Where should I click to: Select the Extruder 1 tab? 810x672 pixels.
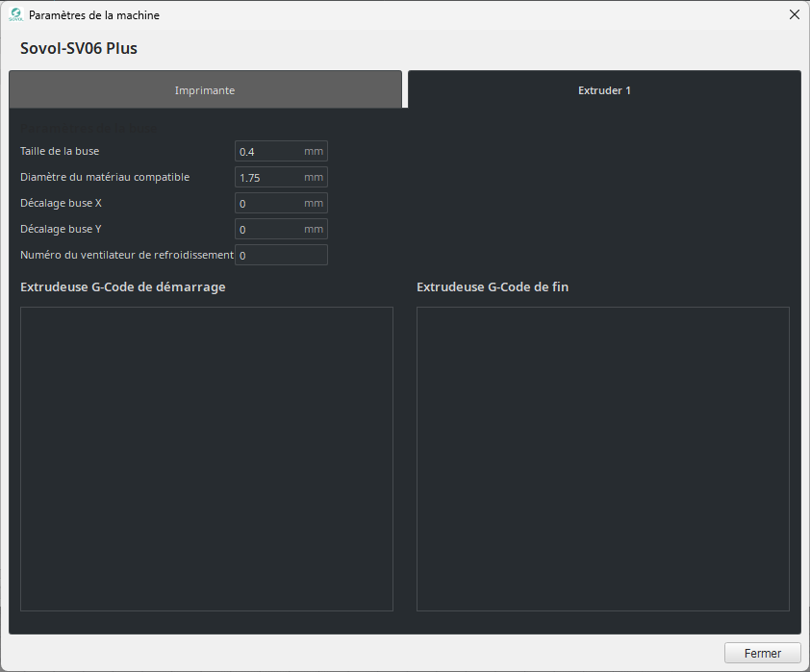point(604,89)
